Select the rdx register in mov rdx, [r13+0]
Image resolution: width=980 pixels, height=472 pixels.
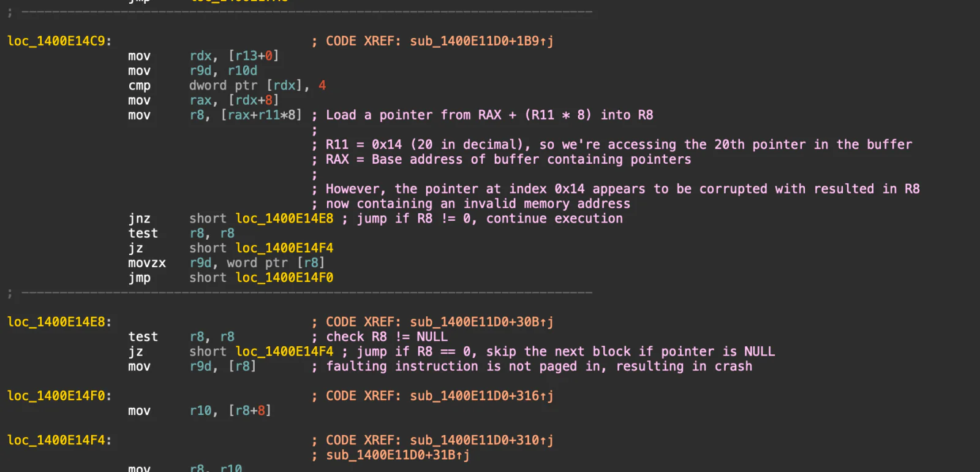(200, 56)
